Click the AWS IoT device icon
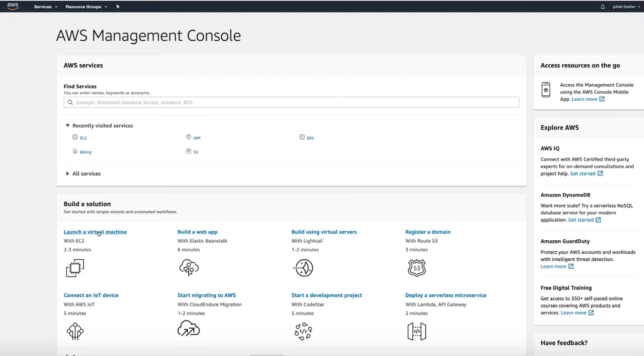644x356 pixels. [x=75, y=331]
